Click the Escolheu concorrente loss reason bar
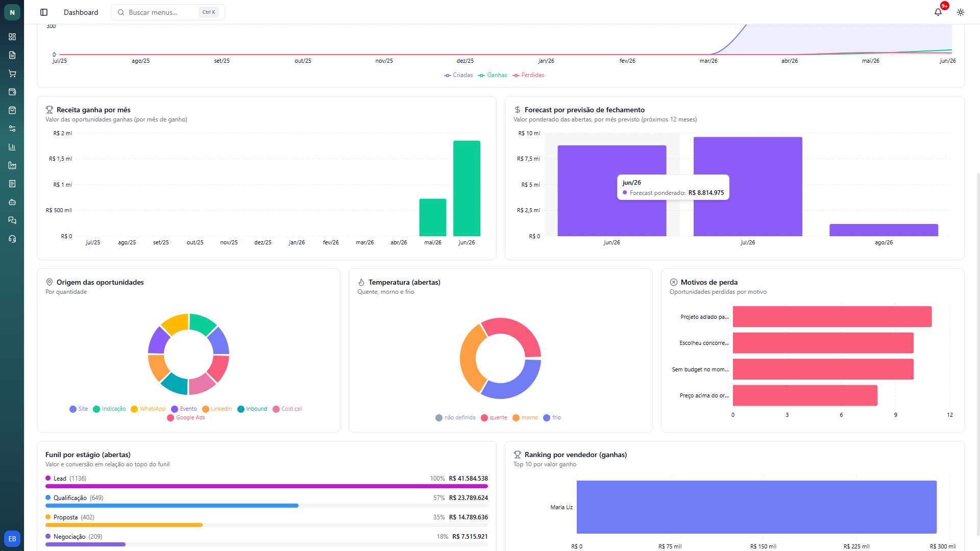This screenshot has width=980, height=551. point(823,343)
